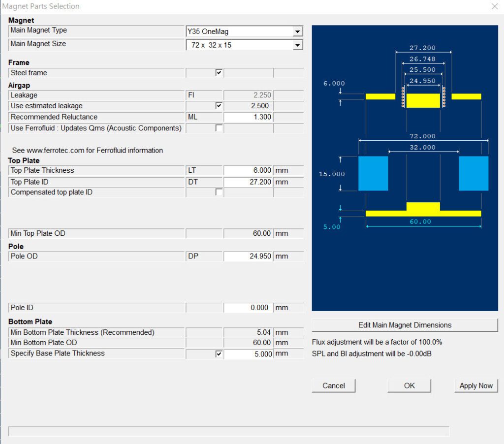
Task: Click the estimated leakage value field
Action: pyautogui.click(x=248, y=106)
